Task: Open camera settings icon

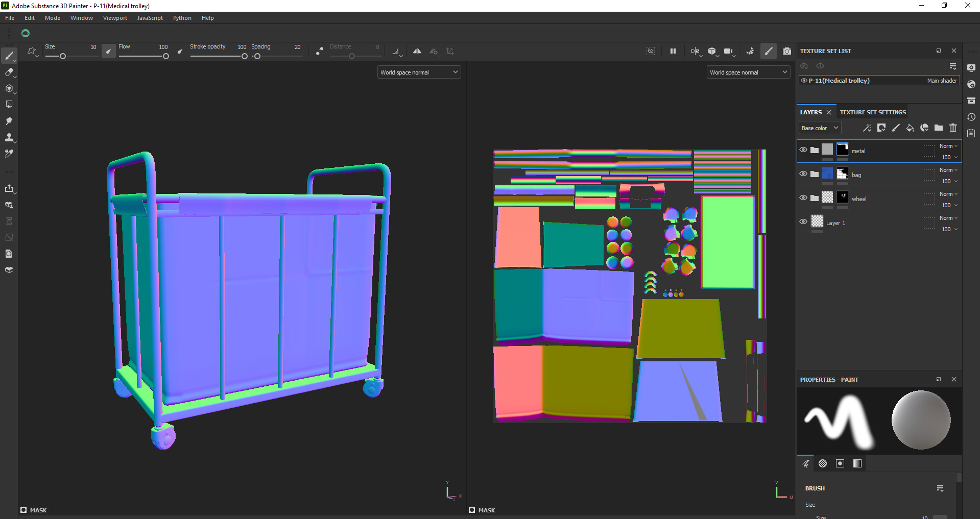Action: coord(729,51)
